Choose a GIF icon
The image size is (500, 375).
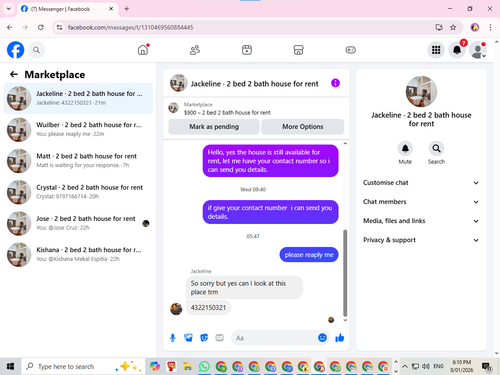click(220, 338)
